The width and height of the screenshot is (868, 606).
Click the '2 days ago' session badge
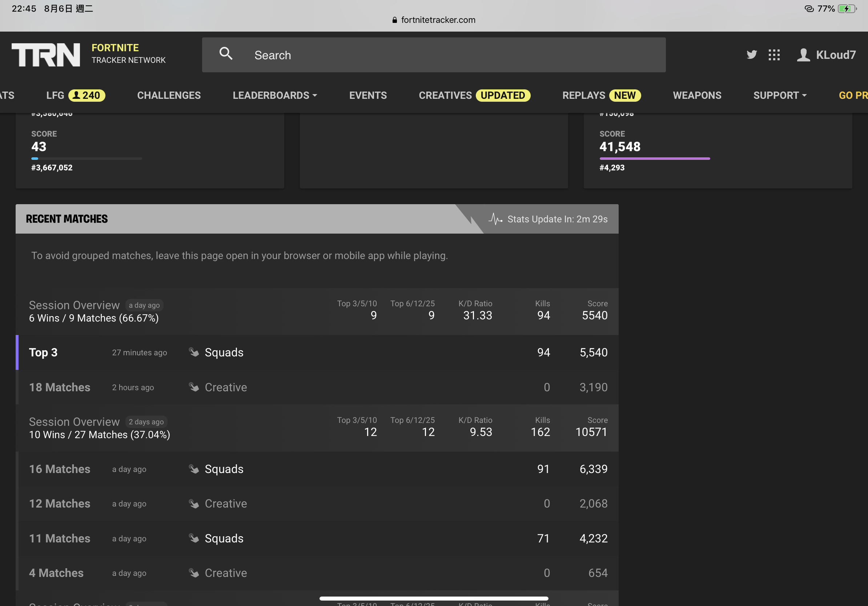click(x=146, y=422)
